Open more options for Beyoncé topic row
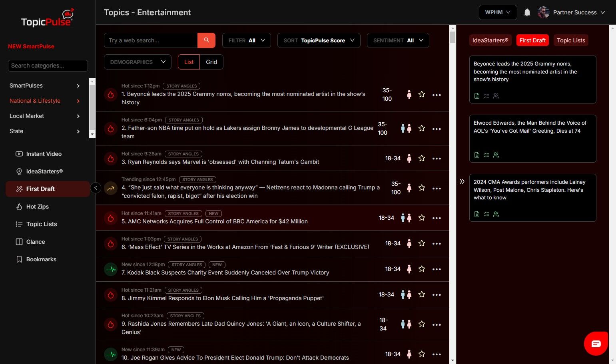Screen dimensions: 616x364 437,95
